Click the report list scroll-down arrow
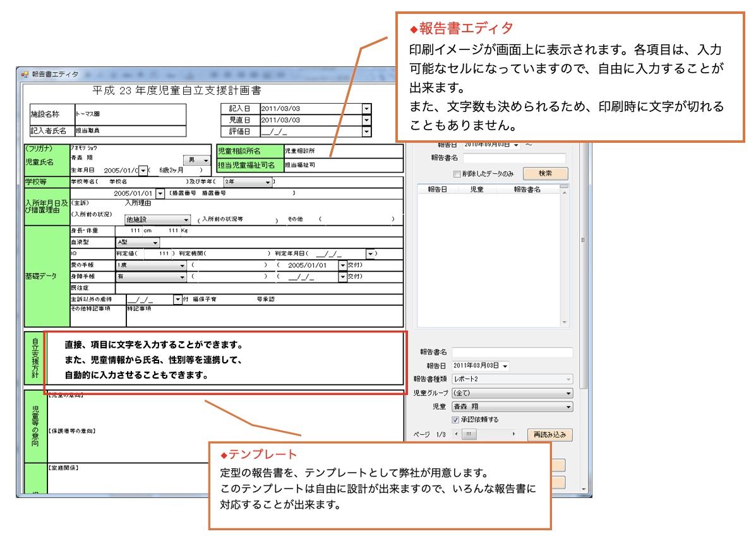Image resolution: width=756 pixels, height=541 pixels. click(564, 322)
